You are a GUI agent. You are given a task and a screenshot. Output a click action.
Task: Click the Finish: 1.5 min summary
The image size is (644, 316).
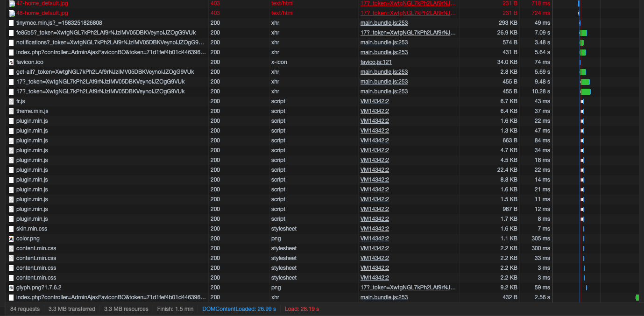pos(175,309)
